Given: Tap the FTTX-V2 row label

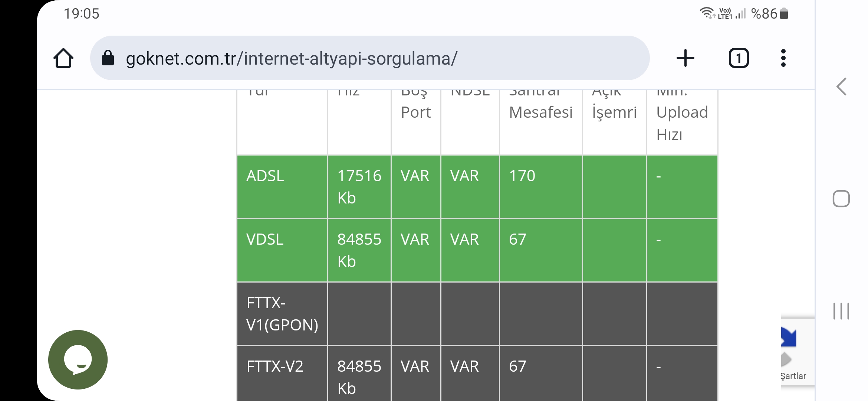Looking at the screenshot, I should [275, 366].
